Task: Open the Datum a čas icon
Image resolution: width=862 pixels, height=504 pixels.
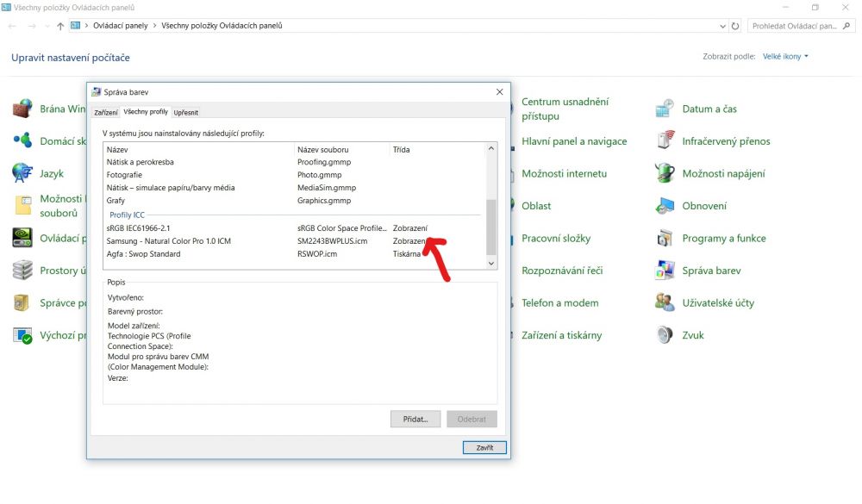Action: [665, 109]
